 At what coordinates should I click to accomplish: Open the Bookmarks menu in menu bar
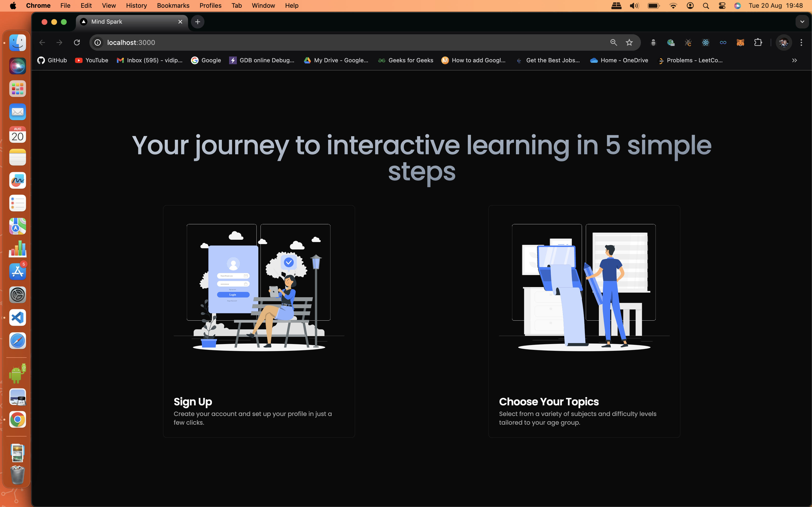point(173,5)
